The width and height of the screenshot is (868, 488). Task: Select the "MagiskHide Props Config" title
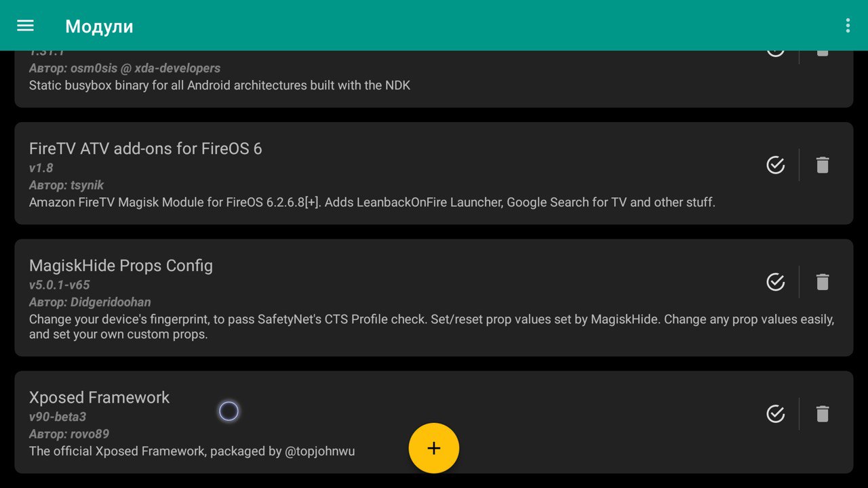pyautogui.click(x=121, y=266)
